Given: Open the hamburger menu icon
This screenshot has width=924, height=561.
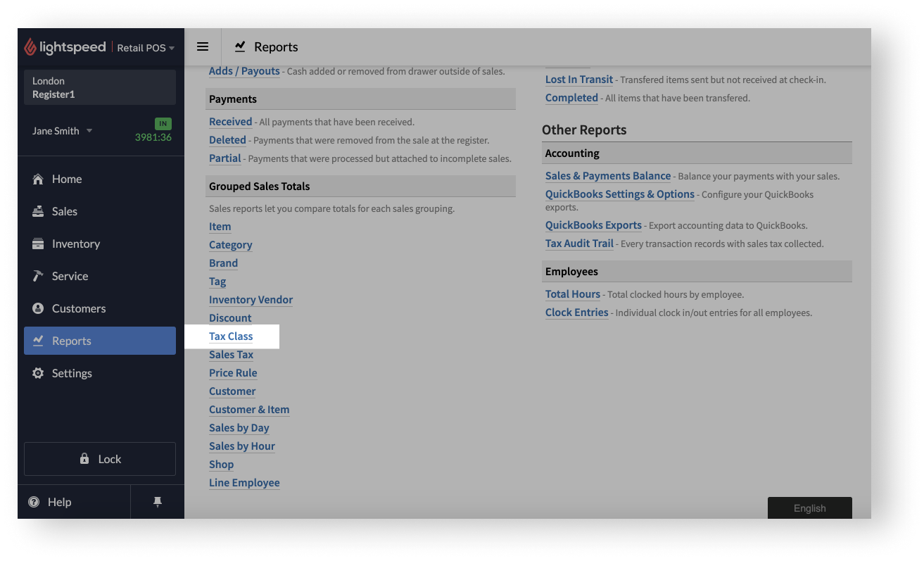Looking at the screenshot, I should (203, 46).
